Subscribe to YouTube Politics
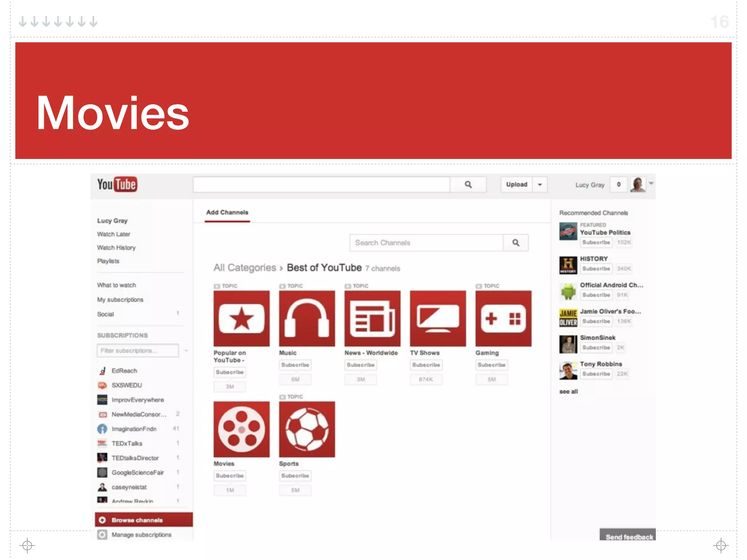 (596, 242)
